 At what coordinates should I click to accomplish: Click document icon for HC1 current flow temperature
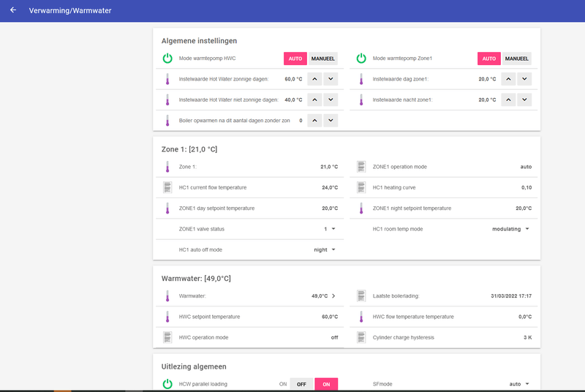pos(167,188)
